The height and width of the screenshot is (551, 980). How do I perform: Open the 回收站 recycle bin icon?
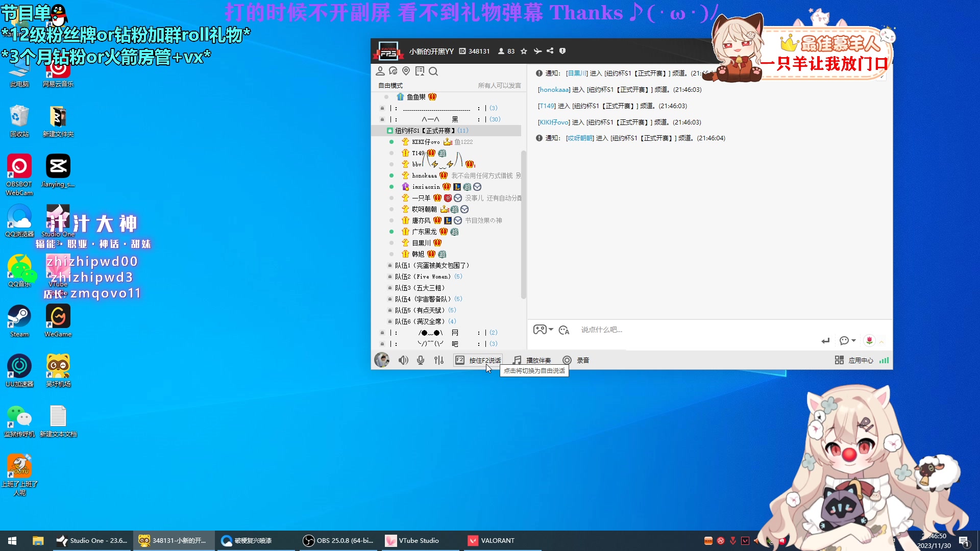click(x=19, y=121)
